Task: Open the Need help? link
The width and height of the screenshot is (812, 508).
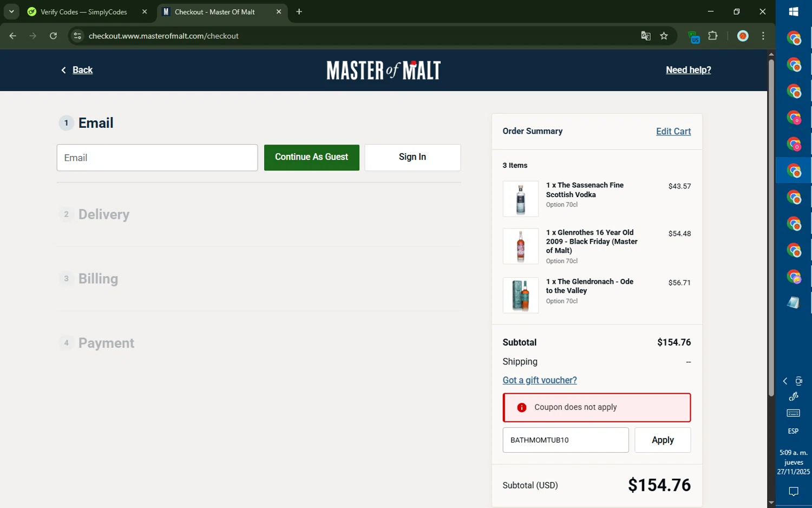Action: tap(689, 70)
